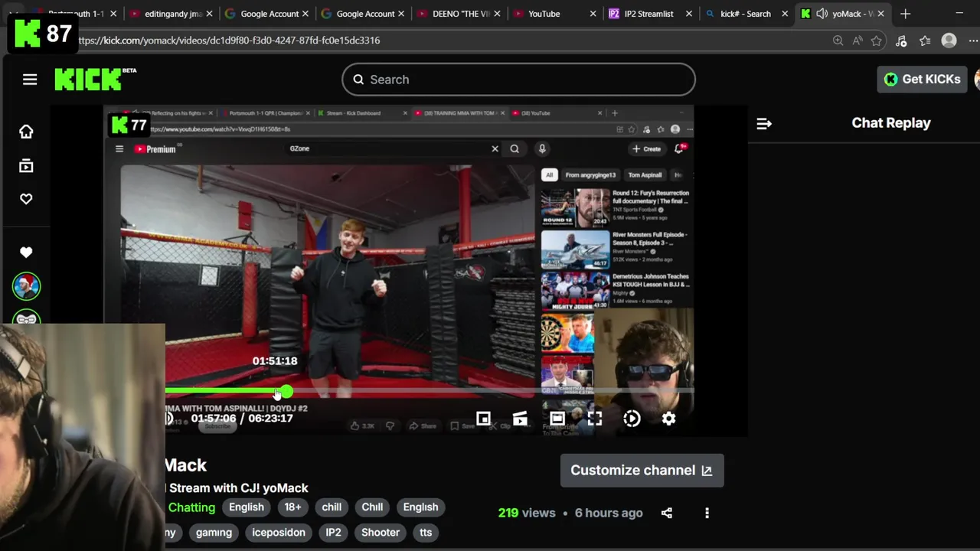This screenshot has width=980, height=551.
Task: Click Get KICKs button
Action: point(923,79)
